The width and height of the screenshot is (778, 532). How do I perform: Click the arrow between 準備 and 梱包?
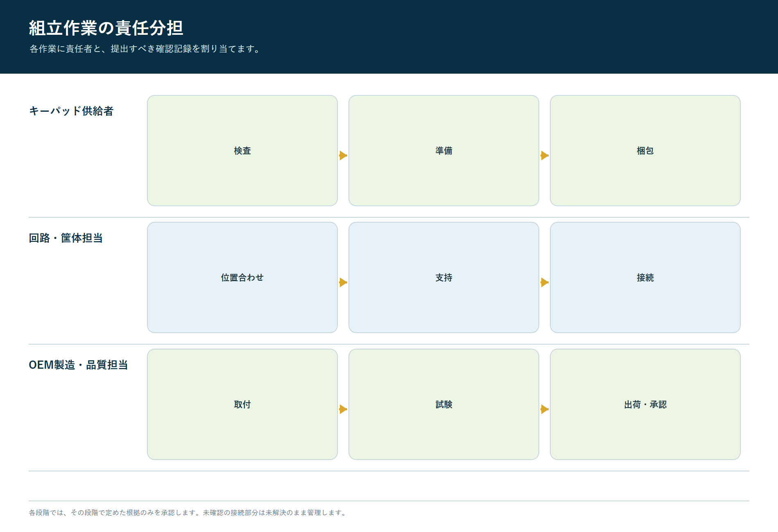pos(545,156)
